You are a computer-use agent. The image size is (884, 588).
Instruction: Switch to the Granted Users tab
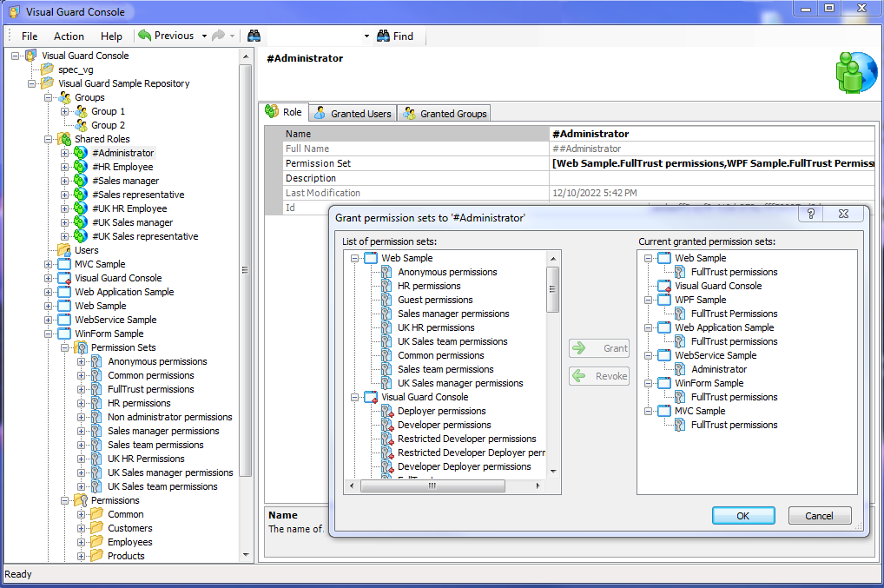click(353, 113)
